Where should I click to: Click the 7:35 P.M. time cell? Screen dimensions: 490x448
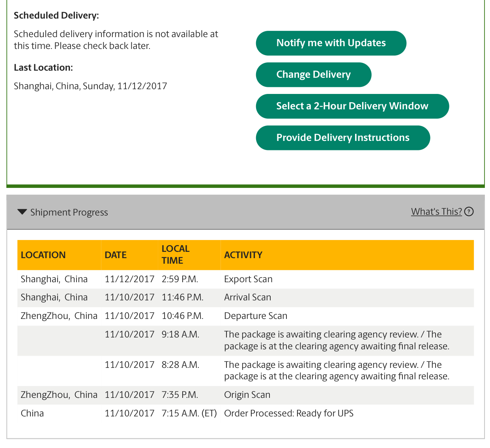point(180,395)
